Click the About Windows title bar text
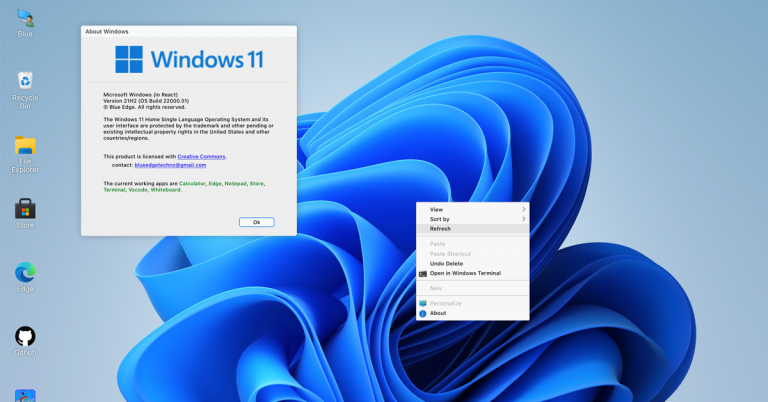Viewport: 768px width, 402px height. 107,31
